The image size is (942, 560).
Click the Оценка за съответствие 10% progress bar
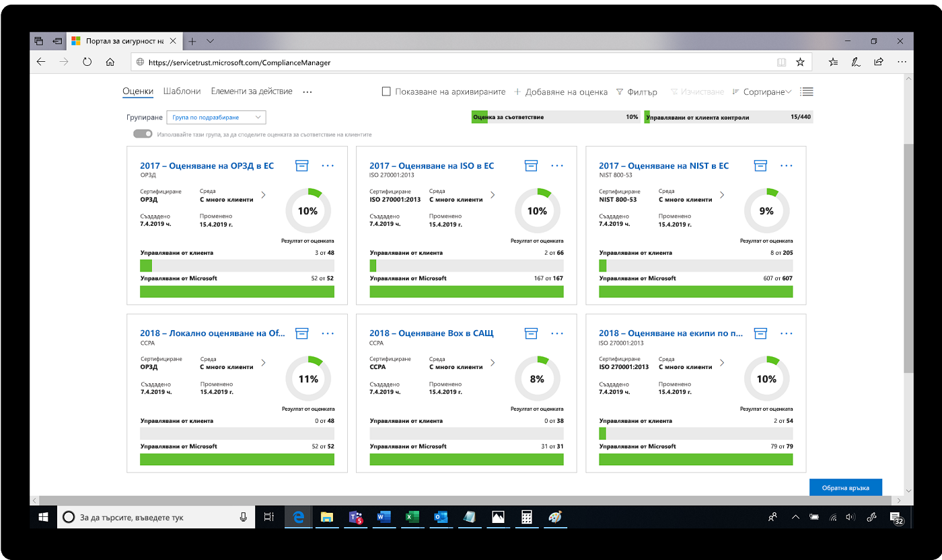pos(555,117)
